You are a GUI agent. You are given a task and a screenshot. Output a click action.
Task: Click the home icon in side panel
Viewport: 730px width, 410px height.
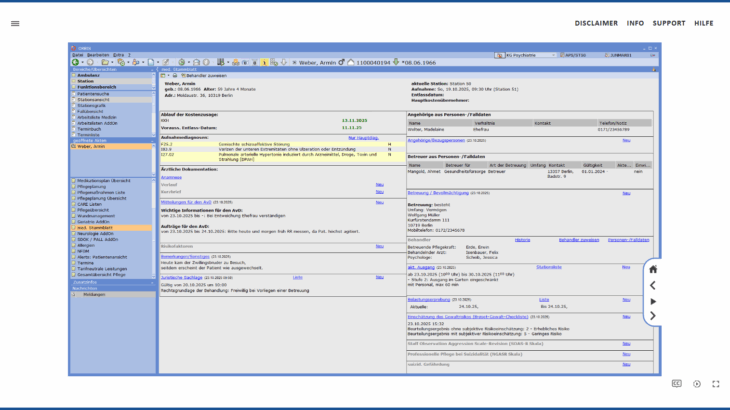pos(653,269)
